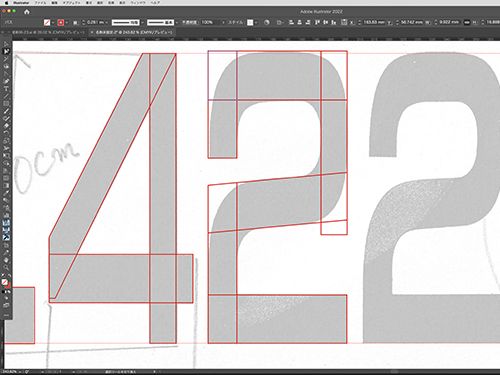Select the Hand tool
This screenshot has height=375, width=500.
(6, 260)
